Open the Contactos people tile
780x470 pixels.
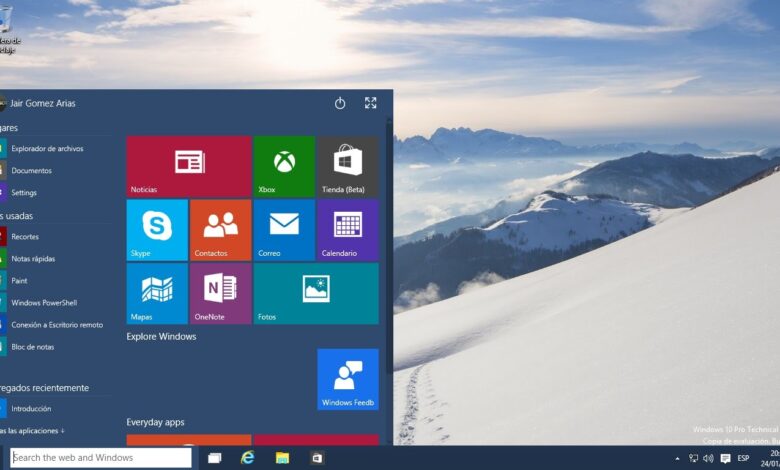click(220, 230)
